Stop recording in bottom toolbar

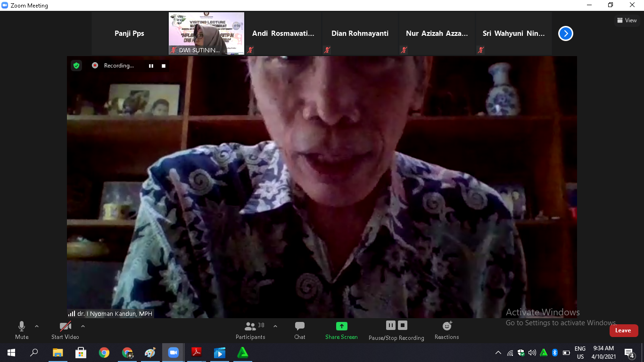coord(403,325)
